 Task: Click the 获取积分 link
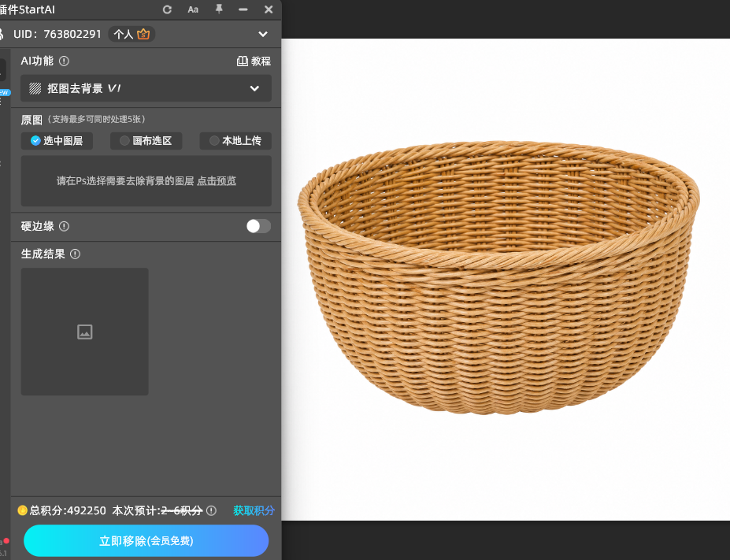tap(254, 510)
